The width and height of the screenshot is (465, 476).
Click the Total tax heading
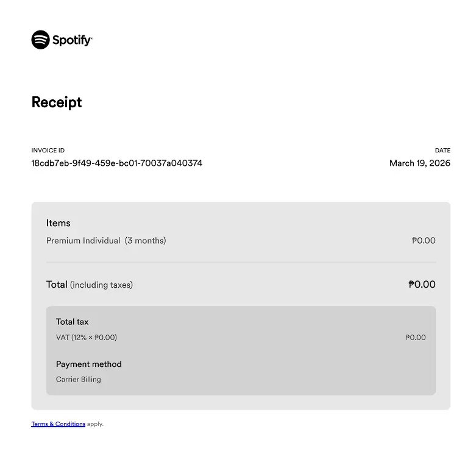73,322
